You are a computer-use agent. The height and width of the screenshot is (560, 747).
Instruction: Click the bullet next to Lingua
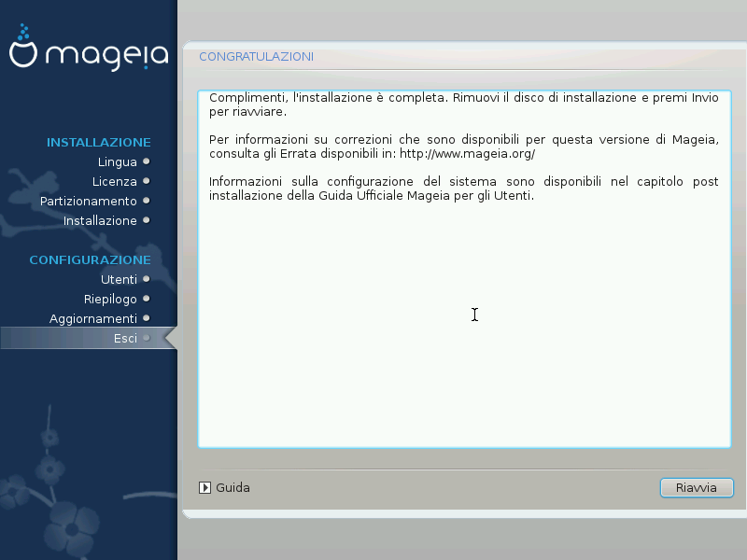147,161
